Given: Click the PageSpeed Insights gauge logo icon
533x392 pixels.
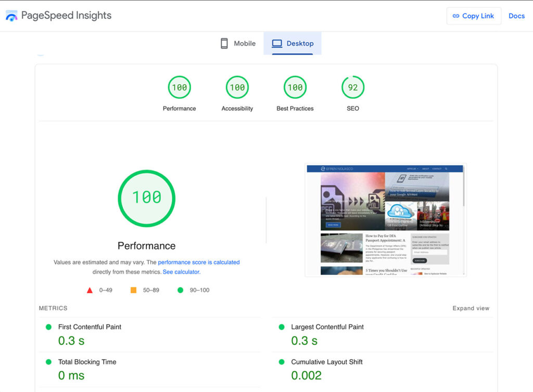Looking at the screenshot, I should point(11,16).
